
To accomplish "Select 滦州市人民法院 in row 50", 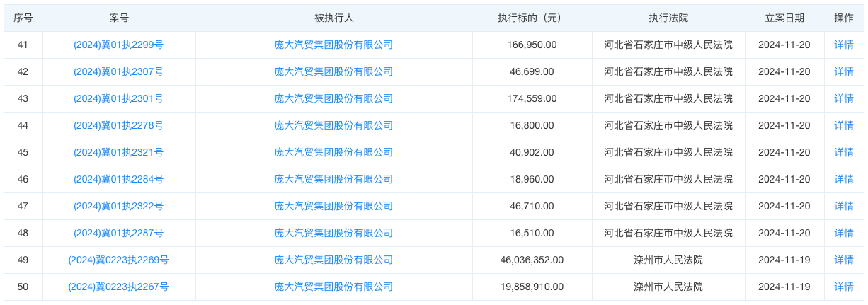I will click(x=668, y=287).
